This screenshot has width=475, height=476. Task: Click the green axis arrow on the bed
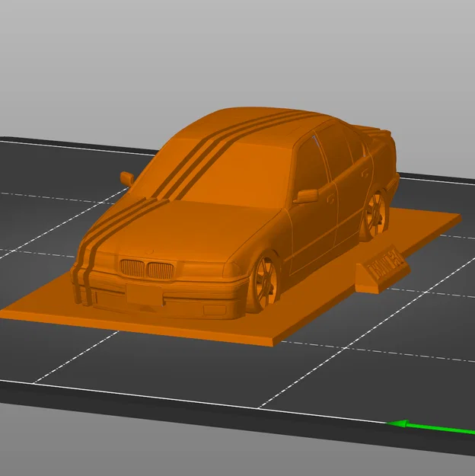click(x=430, y=426)
